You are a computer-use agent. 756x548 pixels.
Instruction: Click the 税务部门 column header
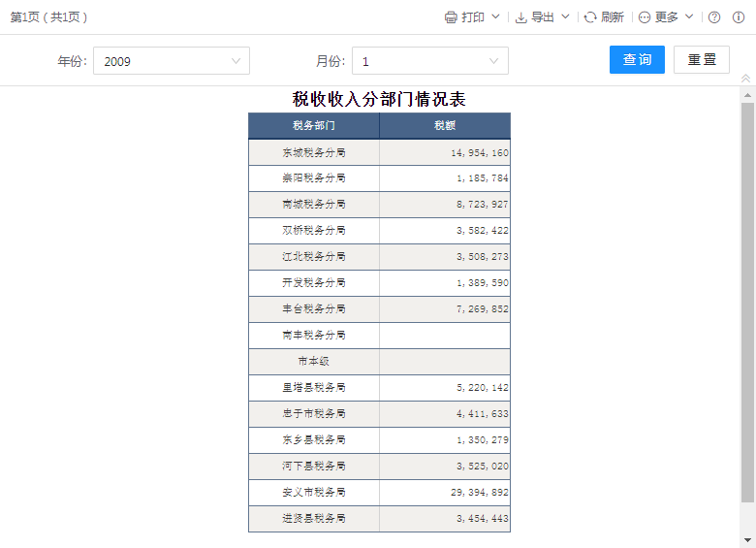point(314,126)
